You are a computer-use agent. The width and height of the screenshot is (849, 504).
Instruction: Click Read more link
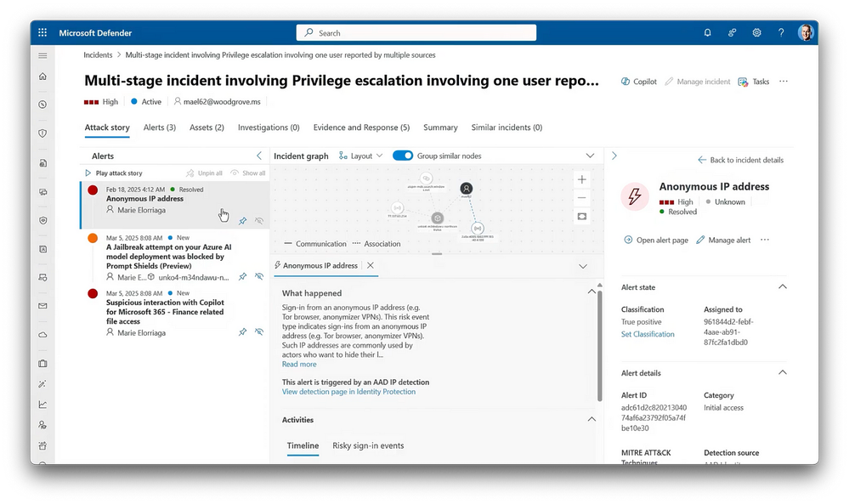299,365
